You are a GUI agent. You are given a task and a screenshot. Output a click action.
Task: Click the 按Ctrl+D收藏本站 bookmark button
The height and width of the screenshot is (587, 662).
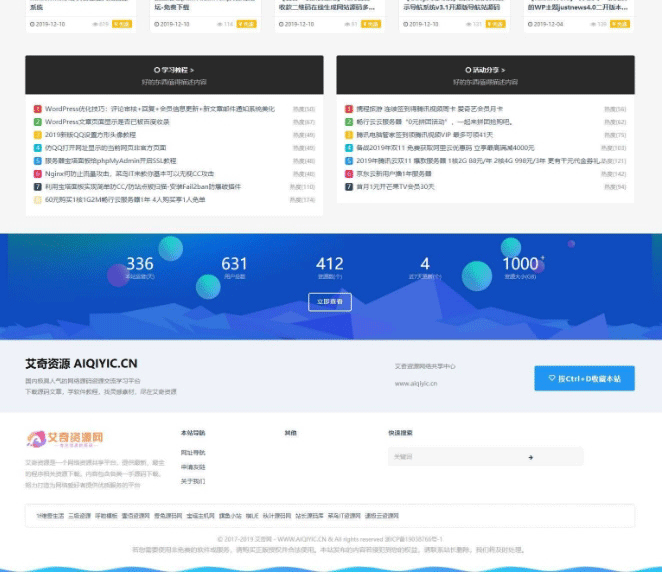pyautogui.click(x=584, y=378)
